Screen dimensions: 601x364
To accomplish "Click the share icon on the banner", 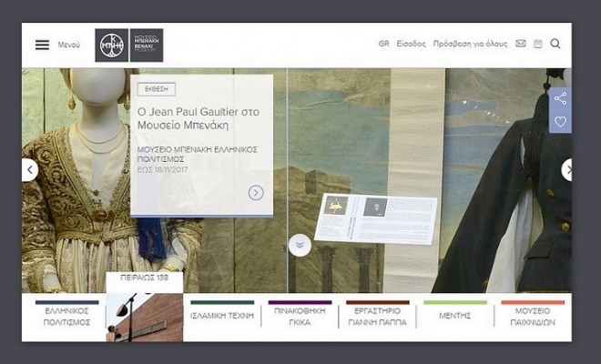I will coord(560,98).
